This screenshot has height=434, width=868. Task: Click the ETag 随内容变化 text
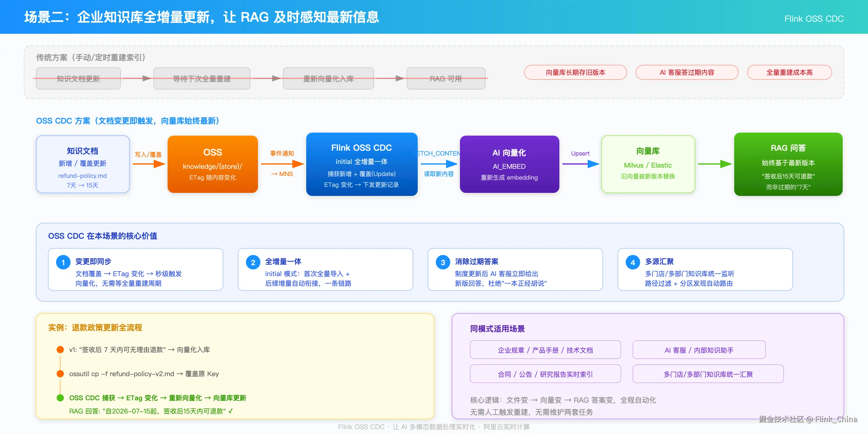tap(212, 178)
